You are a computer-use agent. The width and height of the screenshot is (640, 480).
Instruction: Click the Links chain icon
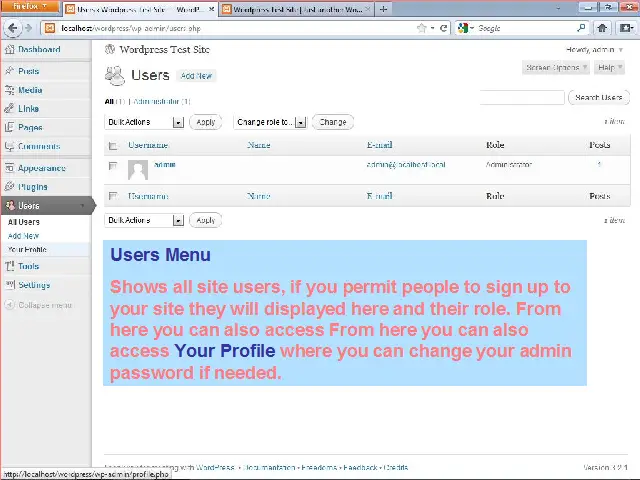pyautogui.click(x=9, y=109)
